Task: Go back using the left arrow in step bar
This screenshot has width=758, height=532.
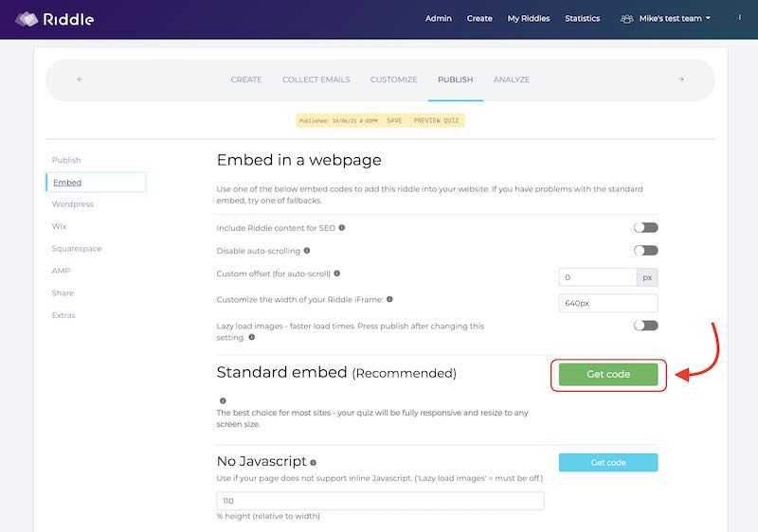Action: (x=80, y=80)
